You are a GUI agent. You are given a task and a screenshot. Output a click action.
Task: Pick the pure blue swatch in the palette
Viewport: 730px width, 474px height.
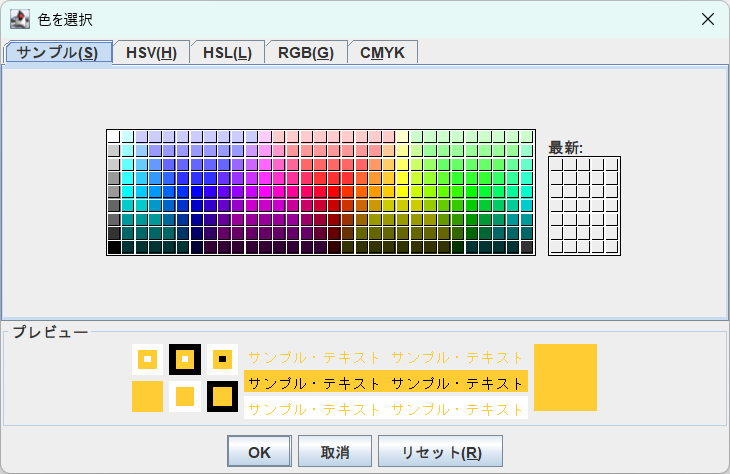click(196, 192)
